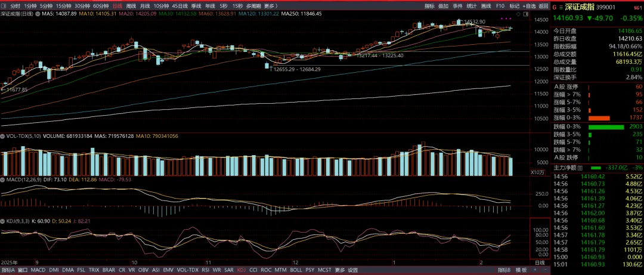Select the 60分钟 period
644x275 pixels.
coord(101,6)
